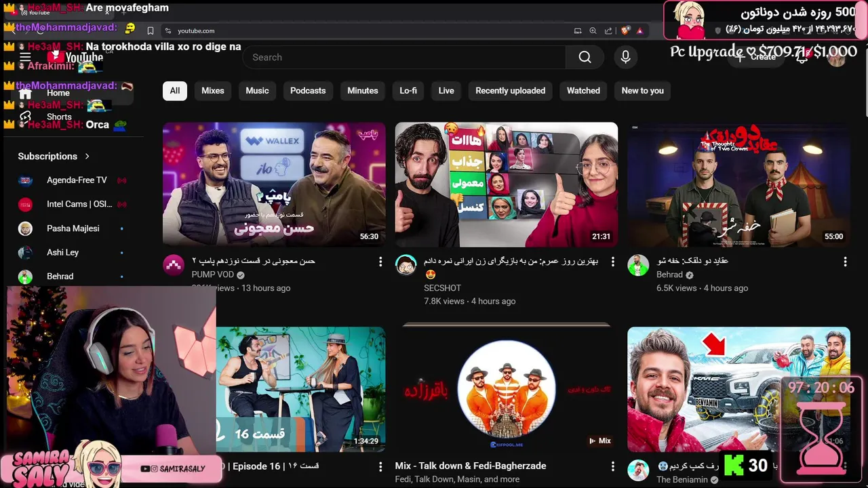The width and height of the screenshot is (868, 488).
Task: Focus the browser address bar URL
Action: (x=196, y=30)
